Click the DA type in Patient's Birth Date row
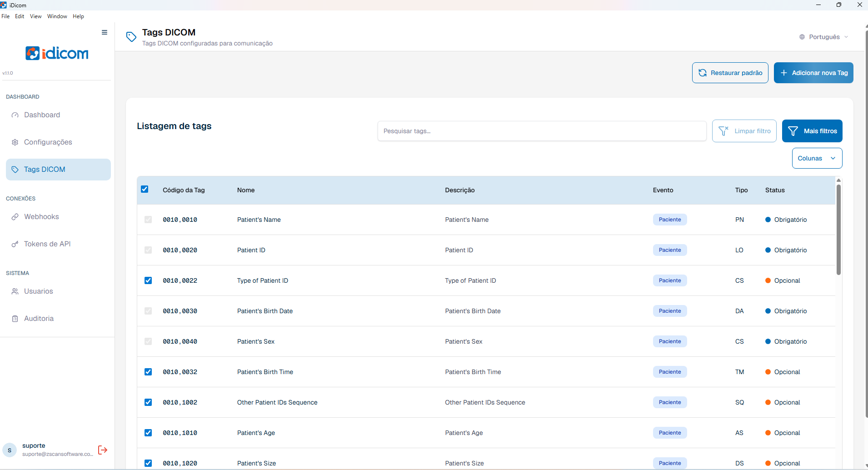This screenshot has width=868, height=470. point(739,311)
